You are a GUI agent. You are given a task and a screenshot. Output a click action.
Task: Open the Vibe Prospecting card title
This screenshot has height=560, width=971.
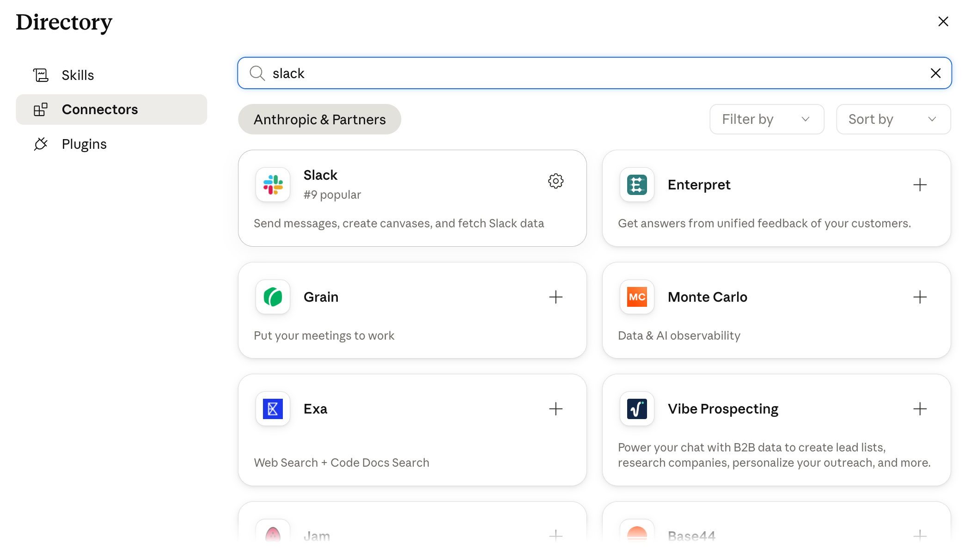tap(723, 408)
